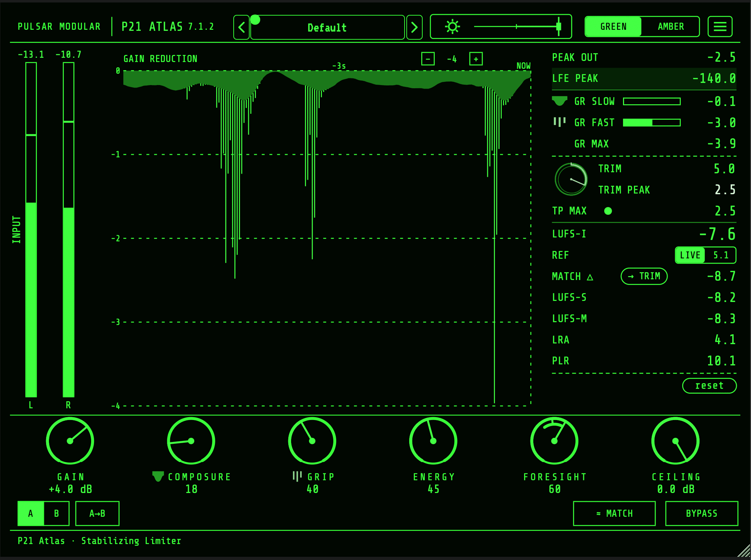The height and width of the screenshot is (560, 751).
Task: Click the MATCH value -8.7
Action: point(722,276)
